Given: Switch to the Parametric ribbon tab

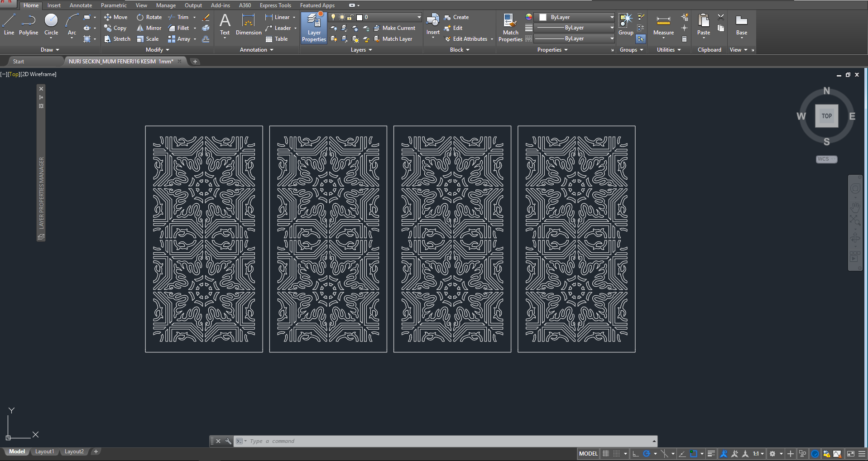Looking at the screenshot, I should click(114, 5).
